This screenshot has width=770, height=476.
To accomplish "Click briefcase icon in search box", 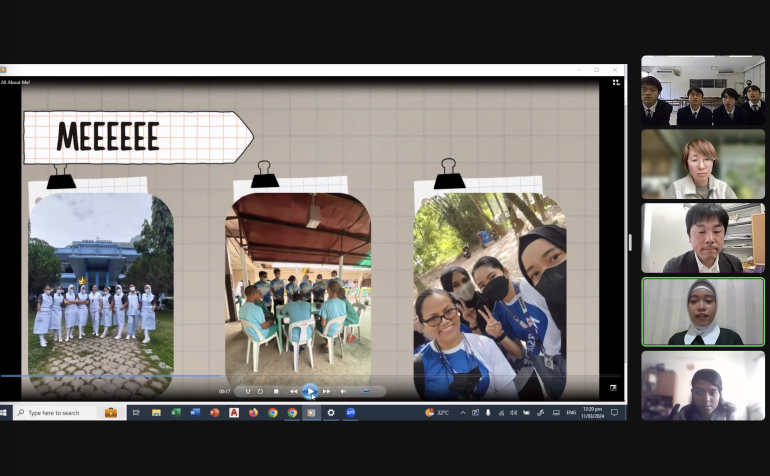I will click(x=111, y=413).
